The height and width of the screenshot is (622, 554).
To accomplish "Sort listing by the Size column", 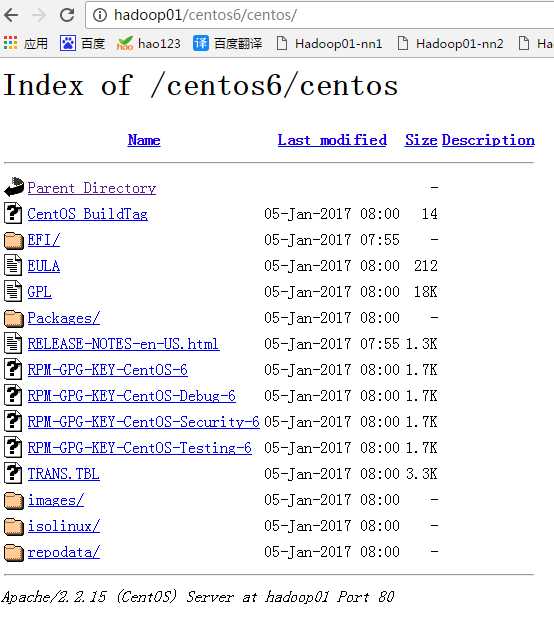I will pyautogui.click(x=421, y=140).
